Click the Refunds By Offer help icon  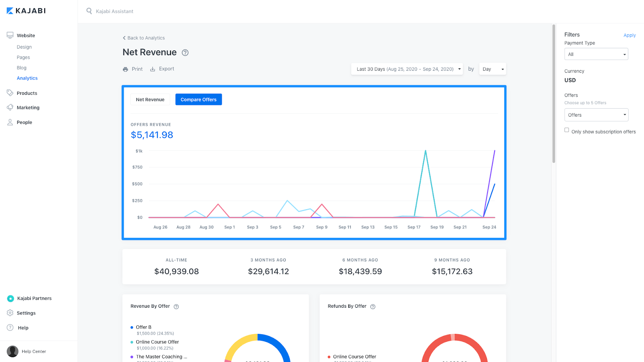pos(373,306)
